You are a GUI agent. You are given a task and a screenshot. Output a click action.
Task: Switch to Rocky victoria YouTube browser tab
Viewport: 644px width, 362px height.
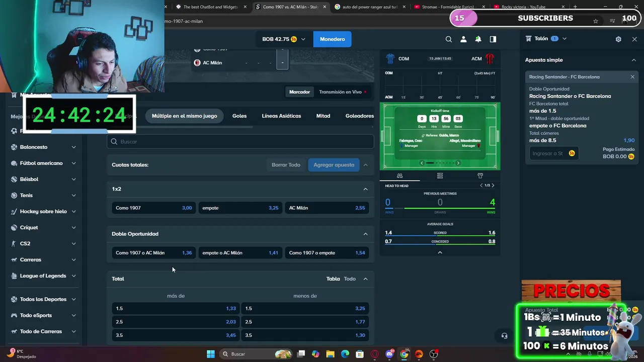point(528,7)
